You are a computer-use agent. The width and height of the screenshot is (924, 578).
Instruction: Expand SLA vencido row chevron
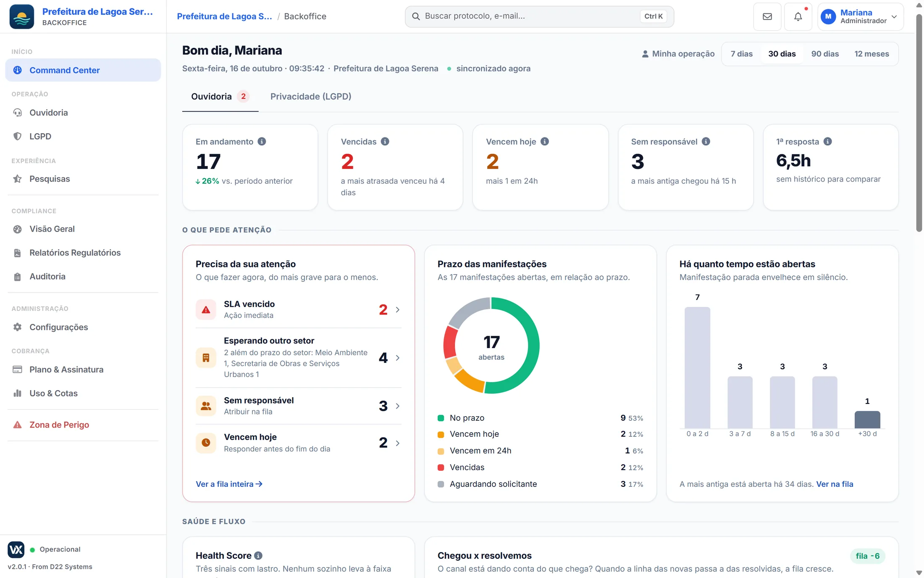pyautogui.click(x=397, y=310)
